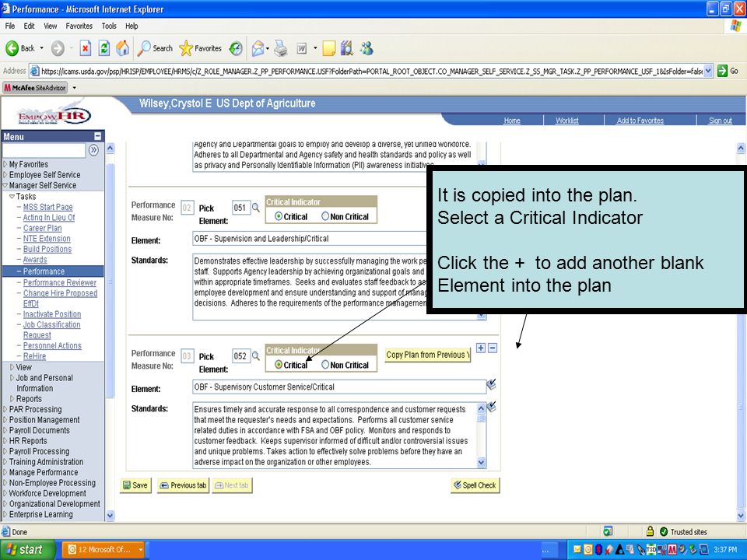Screen dimensions: 747x560
Task: Click the History icon in the toolbar
Action: [x=236, y=48]
